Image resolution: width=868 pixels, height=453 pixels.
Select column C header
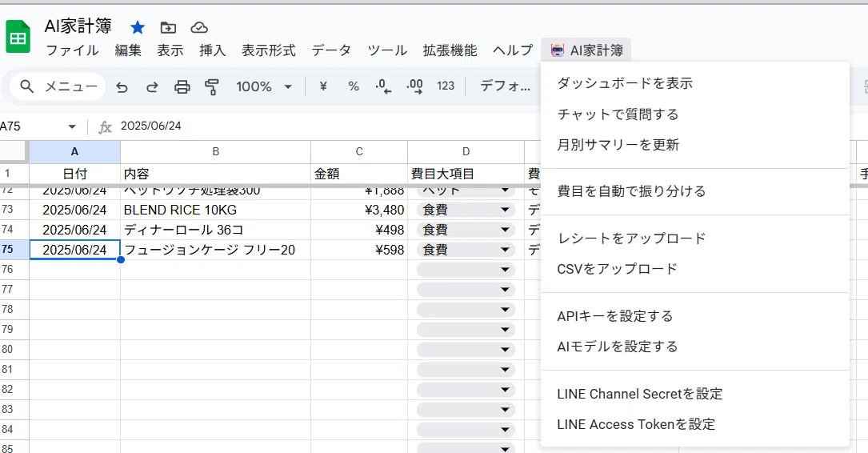[x=359, y=152]
